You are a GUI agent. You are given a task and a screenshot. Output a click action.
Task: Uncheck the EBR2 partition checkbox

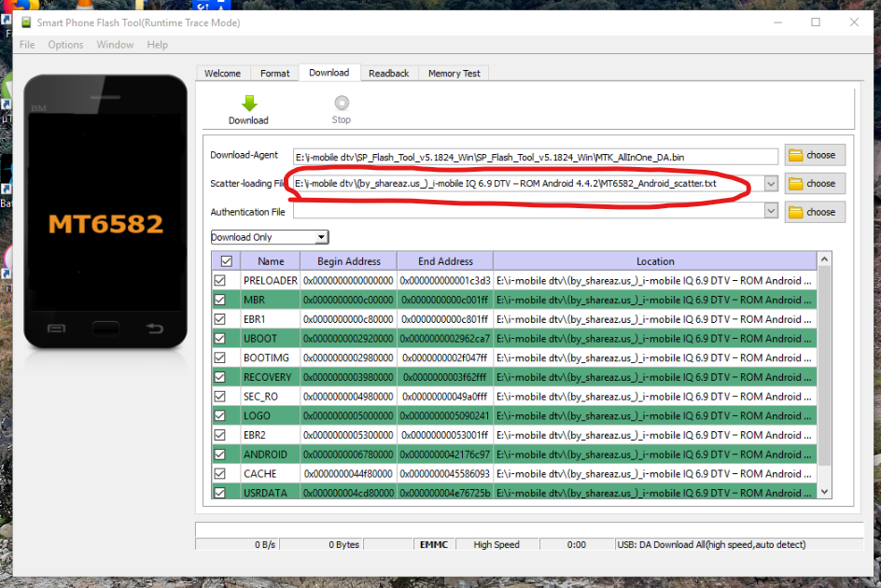219,435
